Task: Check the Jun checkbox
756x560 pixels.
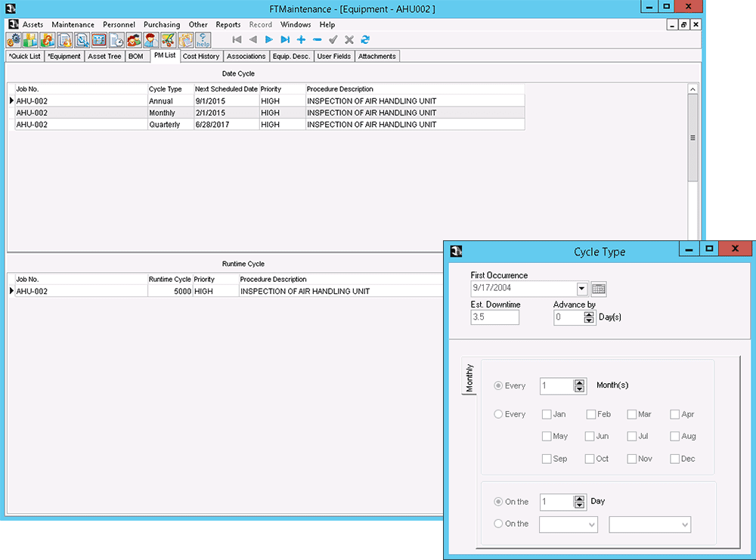Action: [x=589, y=437]
